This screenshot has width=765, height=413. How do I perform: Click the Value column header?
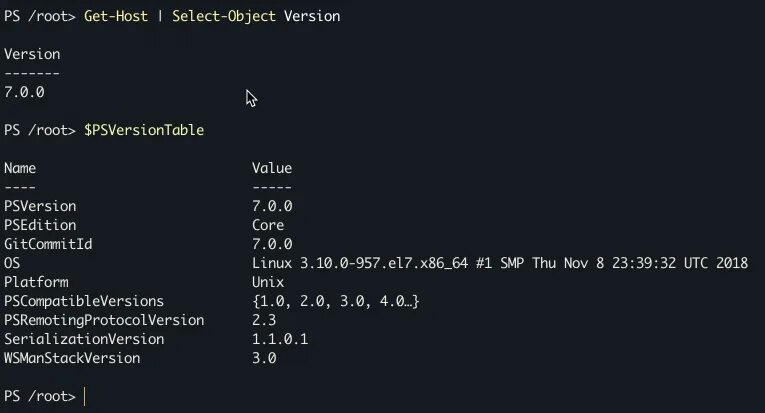pos(272,168)
